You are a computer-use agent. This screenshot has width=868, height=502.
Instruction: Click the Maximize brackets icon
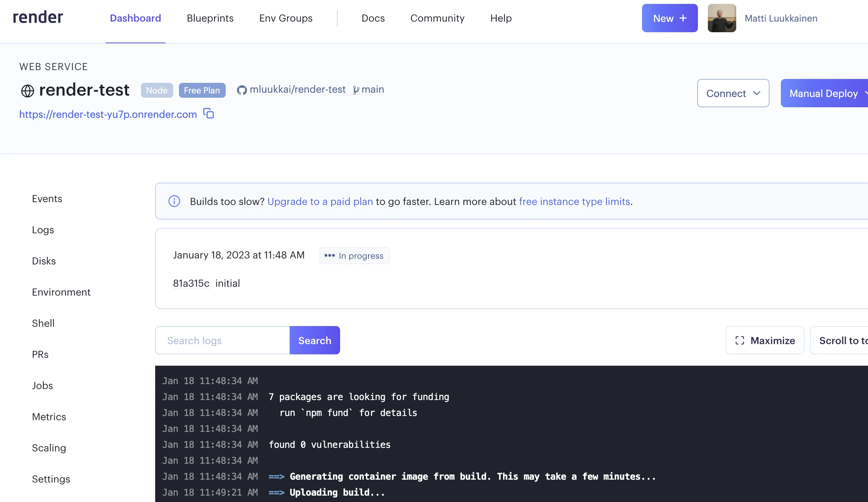740,341
